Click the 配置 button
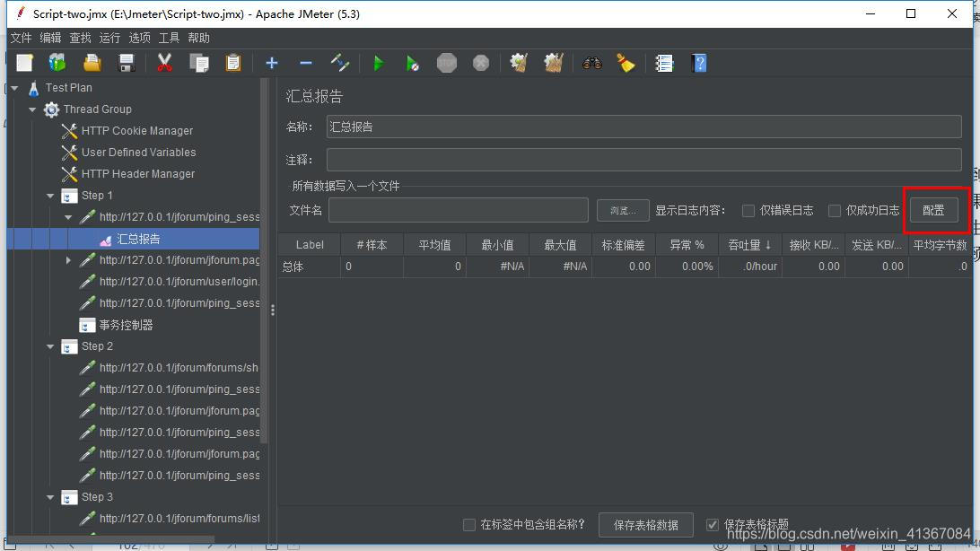Viewport: 980px width, 551px height. 933,211
